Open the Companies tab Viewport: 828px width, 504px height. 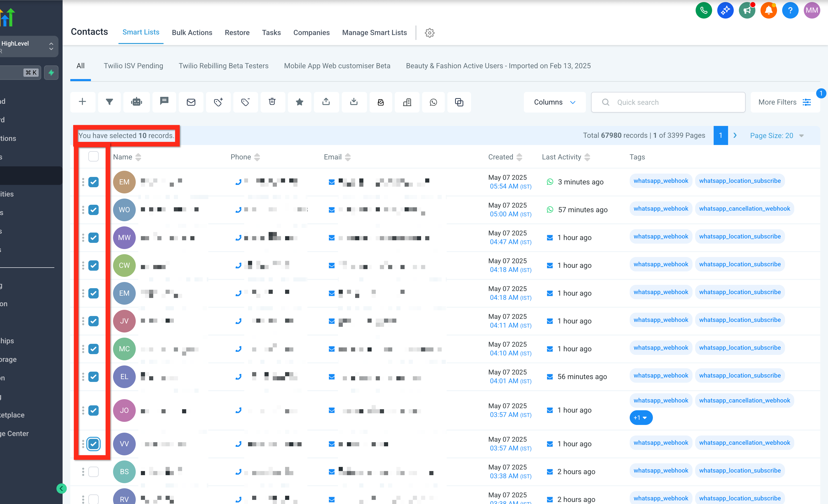(311, 33)
